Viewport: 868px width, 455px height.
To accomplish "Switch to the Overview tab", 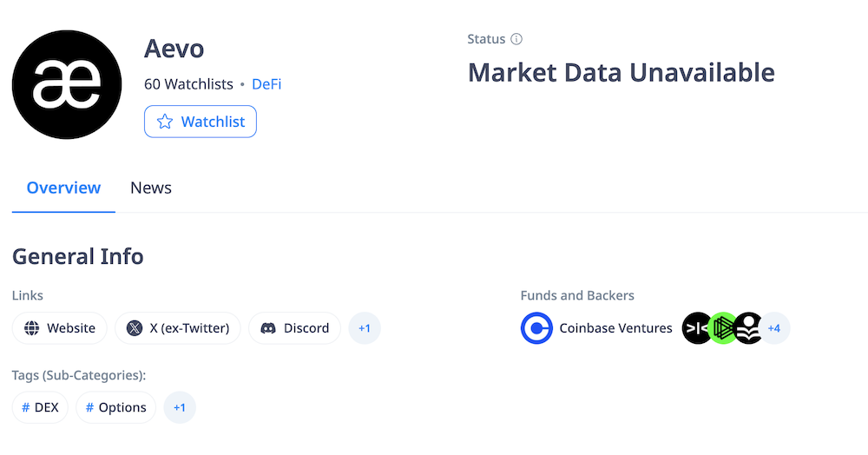I will [x=63, y=188].
